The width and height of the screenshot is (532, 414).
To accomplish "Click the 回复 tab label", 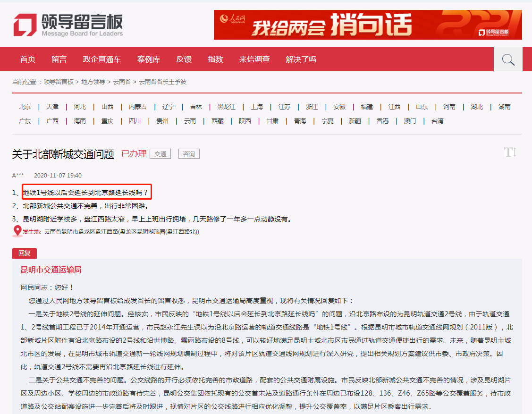I will pos(25,253).
